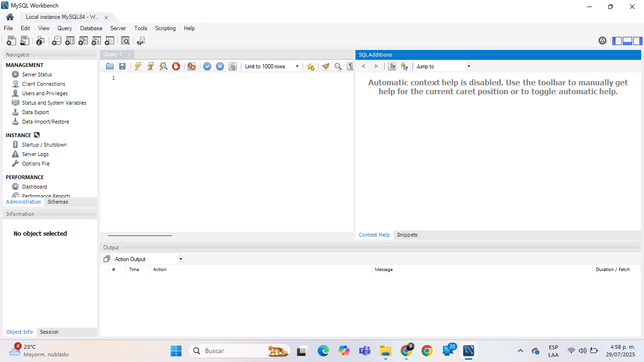Run EXPLAIN on statement under cursor
This screenshot has height=362, width=644.
tap(164, 66)
